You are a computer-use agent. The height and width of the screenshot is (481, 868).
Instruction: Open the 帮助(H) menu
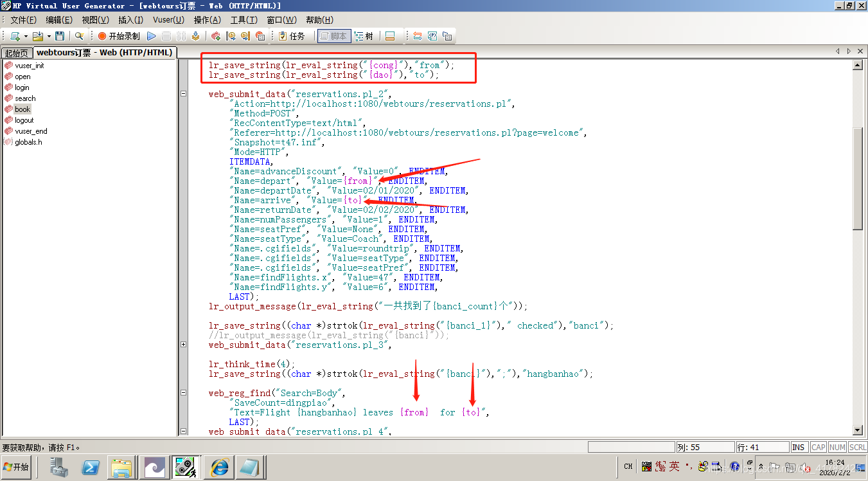coord(319,20)
